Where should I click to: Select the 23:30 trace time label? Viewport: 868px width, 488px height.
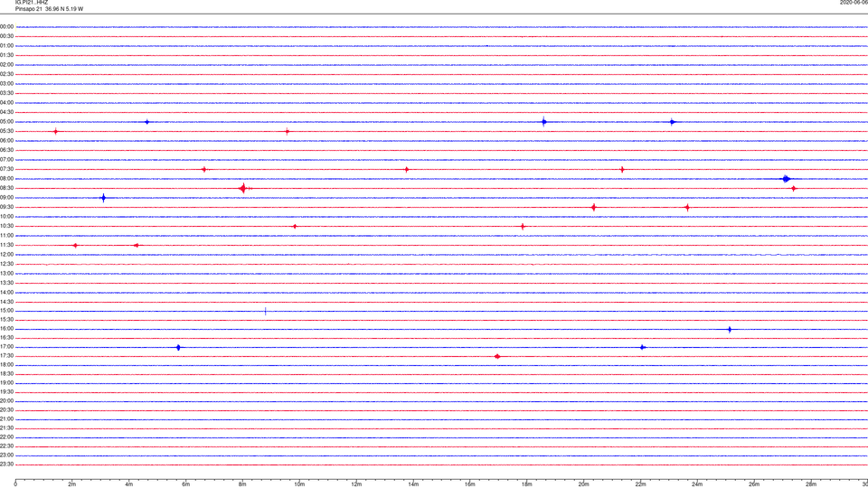pos(6,465)
